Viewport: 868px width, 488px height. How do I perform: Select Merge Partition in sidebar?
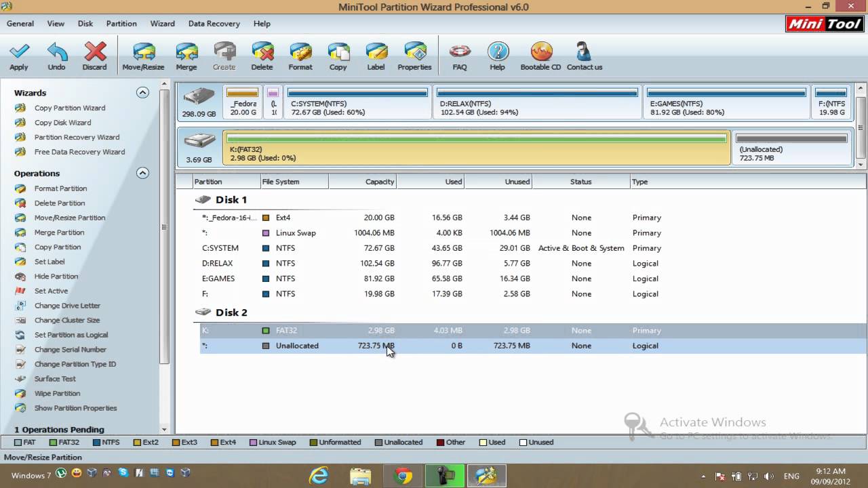point(59,232)
